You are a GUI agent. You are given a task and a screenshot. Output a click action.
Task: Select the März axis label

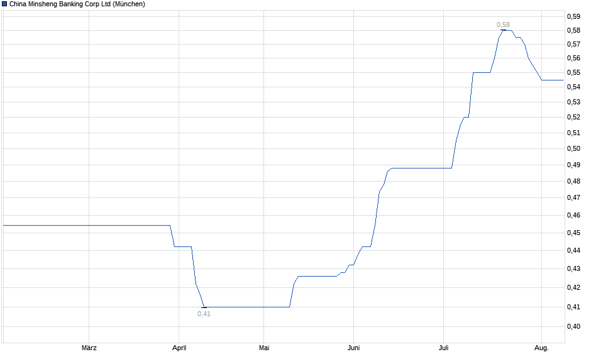(x=89, y=348)
